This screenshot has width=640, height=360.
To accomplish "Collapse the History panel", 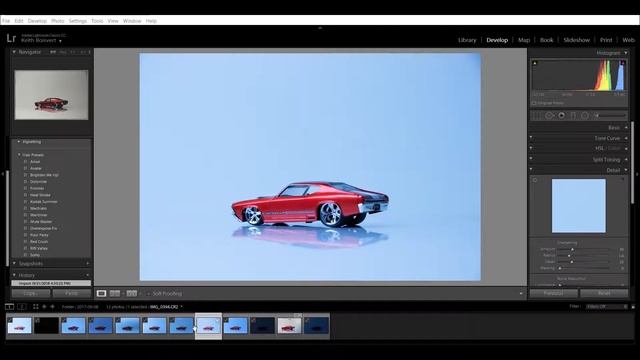I will coord(14,275).
